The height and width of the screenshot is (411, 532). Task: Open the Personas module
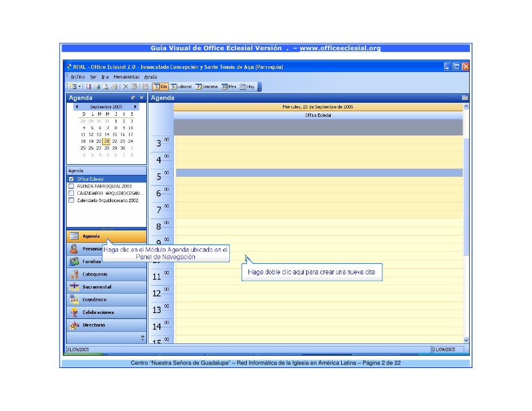[x=85, y=249]
